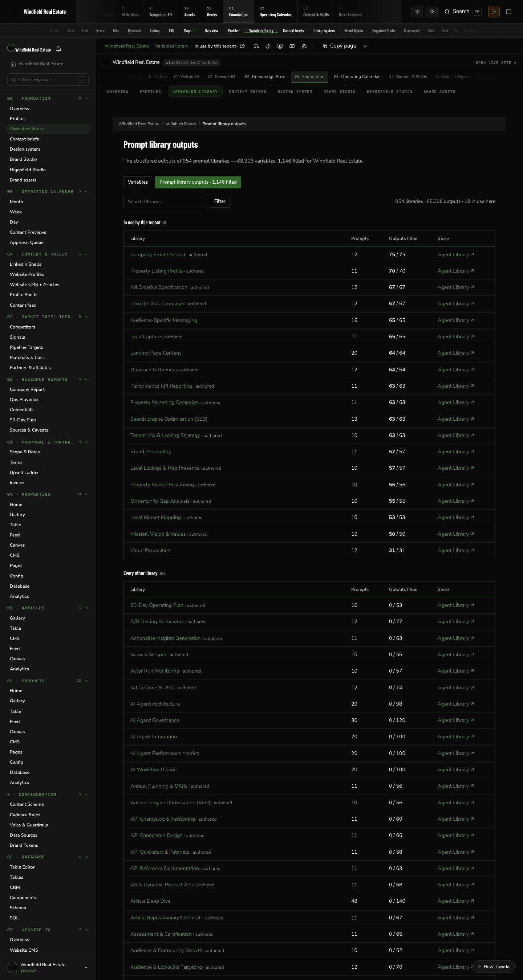Click the Filter button
The image size is (523, 980).
[220, 202]
